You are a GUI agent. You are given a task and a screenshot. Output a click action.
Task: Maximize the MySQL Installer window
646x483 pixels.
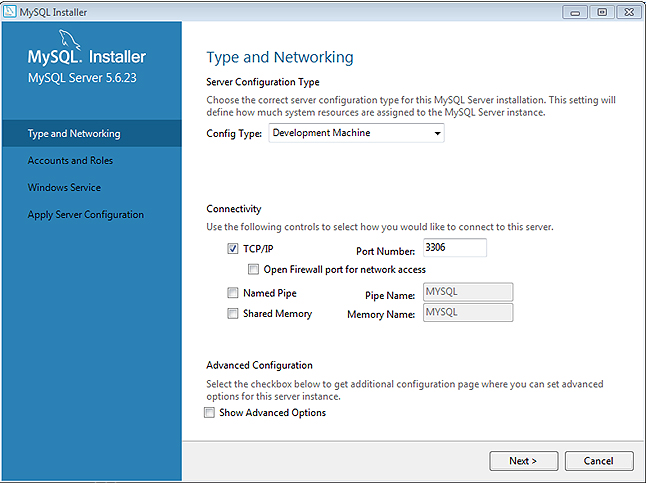tap(601, 11)
